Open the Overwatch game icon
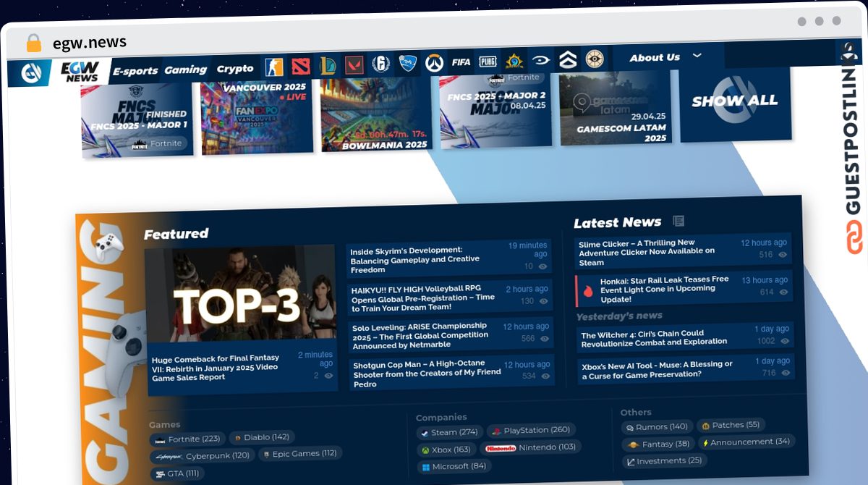Image resolution: width=868 pixels, height=485 pixels. point(435,63)
